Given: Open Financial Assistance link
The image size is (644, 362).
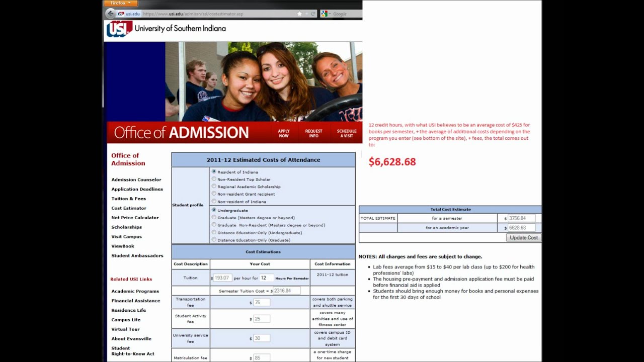Looking at the screenshot, I should (x=136, y=301).
